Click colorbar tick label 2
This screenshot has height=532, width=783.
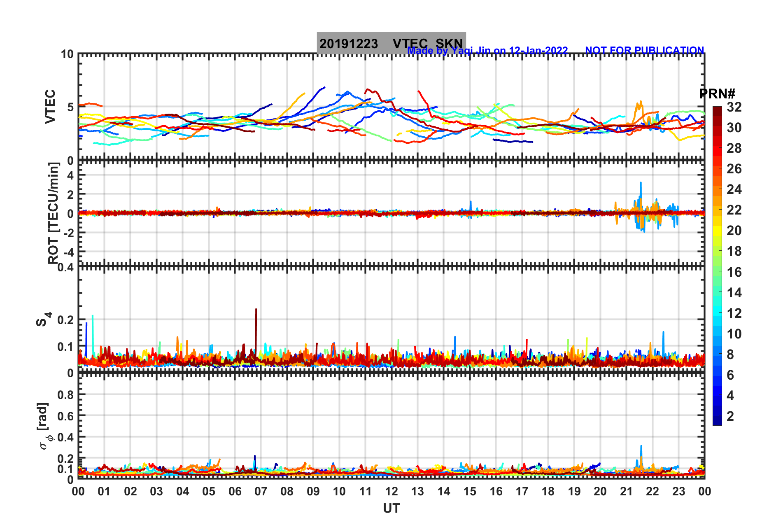[x=730, y=416]
